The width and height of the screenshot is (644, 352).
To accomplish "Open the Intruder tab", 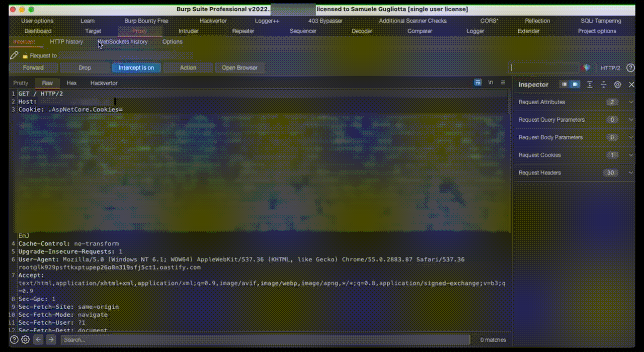I will click(x=189, y=31).
